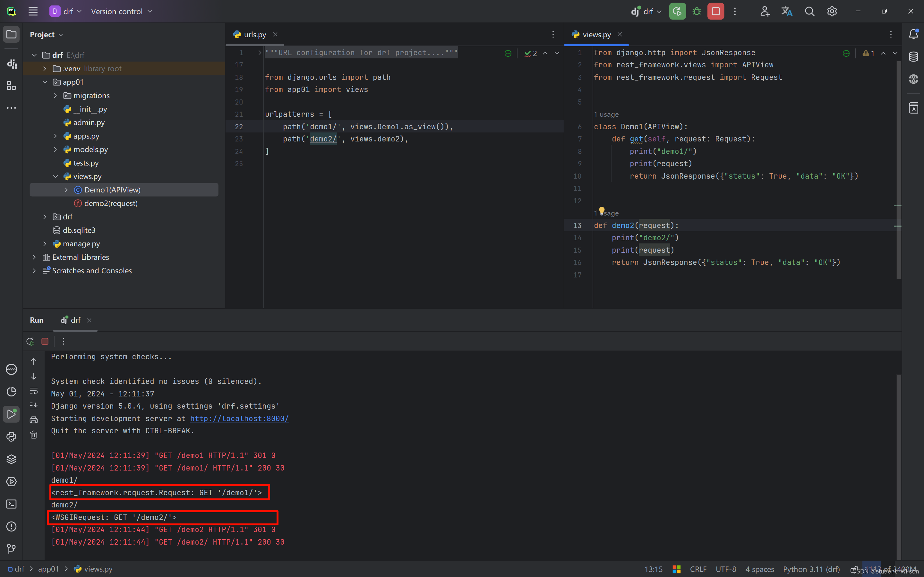
Task: Collapse the app01 folder
Action: (x=45, y=82)
